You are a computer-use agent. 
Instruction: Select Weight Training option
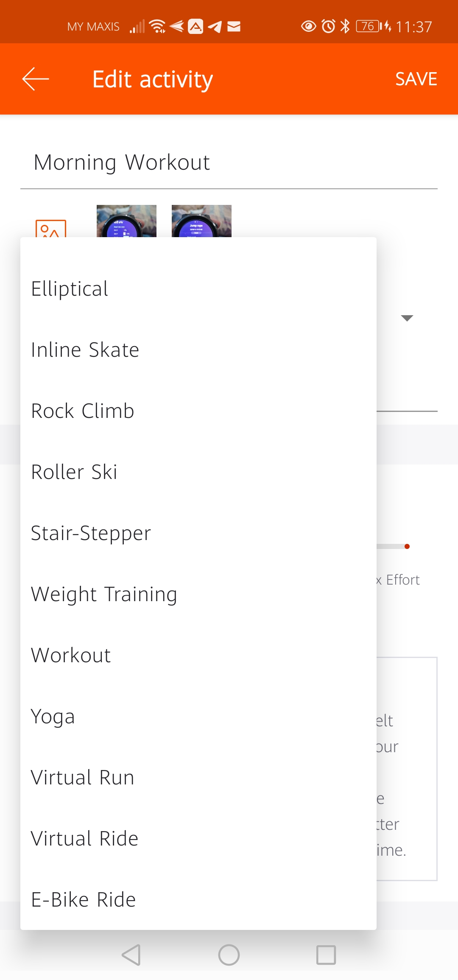[198, 594]
